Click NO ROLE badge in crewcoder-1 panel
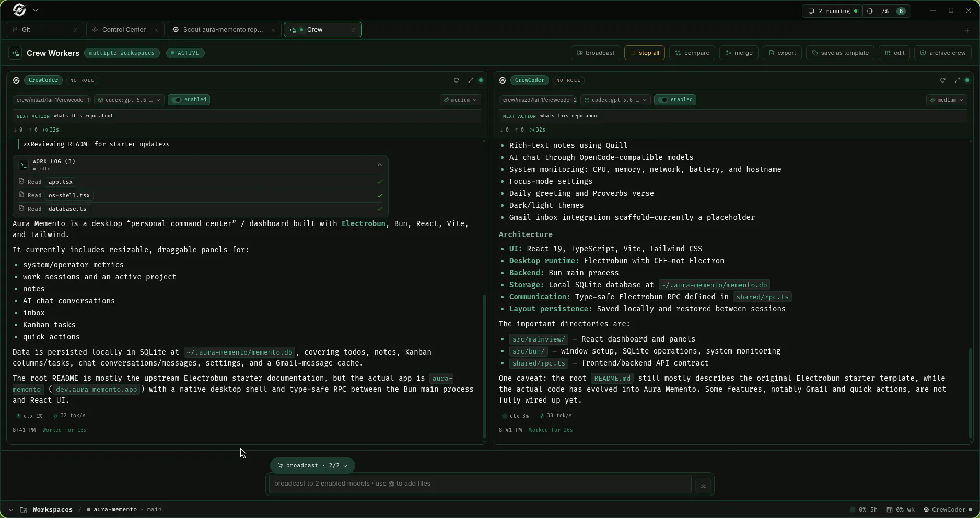This screenshot has width=980, height=518. point(82,80)
